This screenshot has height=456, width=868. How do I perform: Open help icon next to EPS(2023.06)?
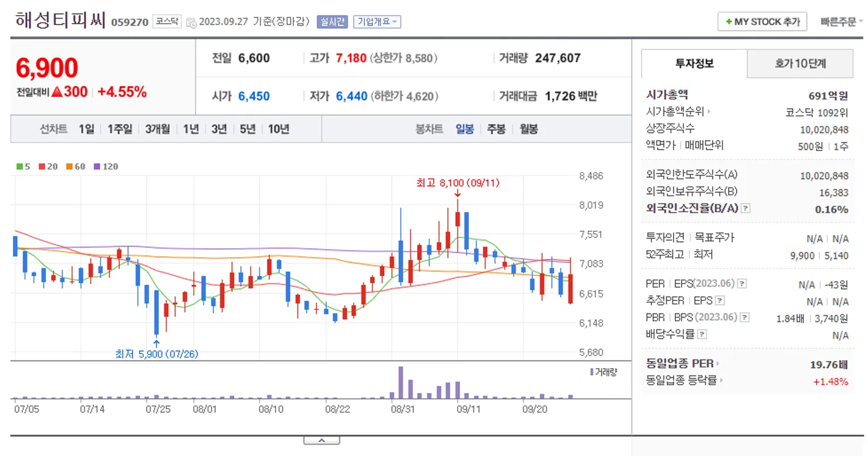pyautogui.click(x=742, y=283)
